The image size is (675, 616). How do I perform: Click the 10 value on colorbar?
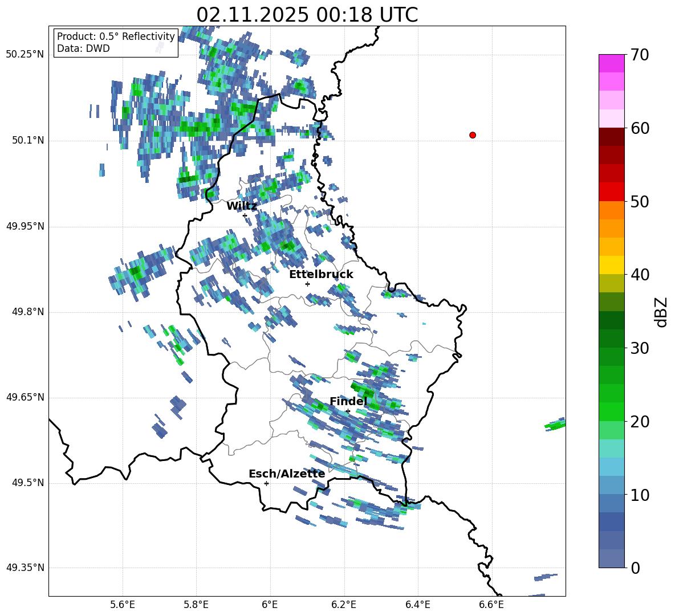point(640,495)
